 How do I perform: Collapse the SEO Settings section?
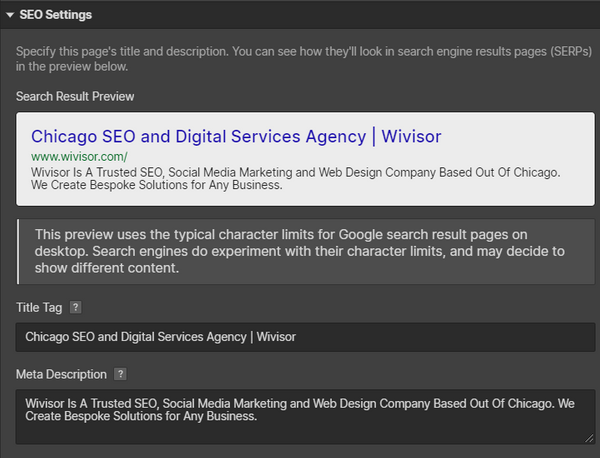(x=10, y=15)
